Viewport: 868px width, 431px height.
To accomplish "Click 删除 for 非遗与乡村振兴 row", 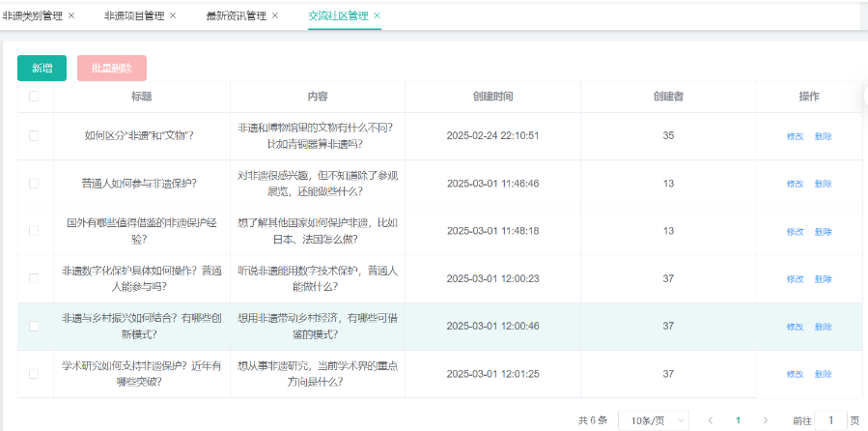I will tap(823, 327).
